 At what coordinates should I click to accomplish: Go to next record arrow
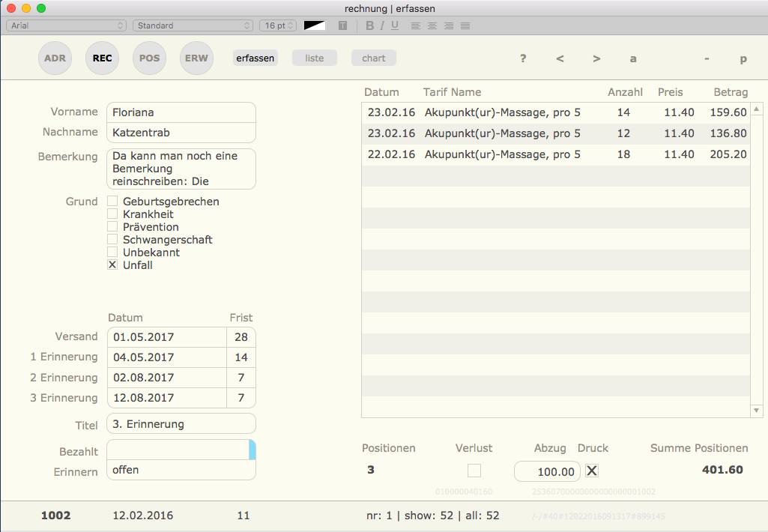point(596,58)
